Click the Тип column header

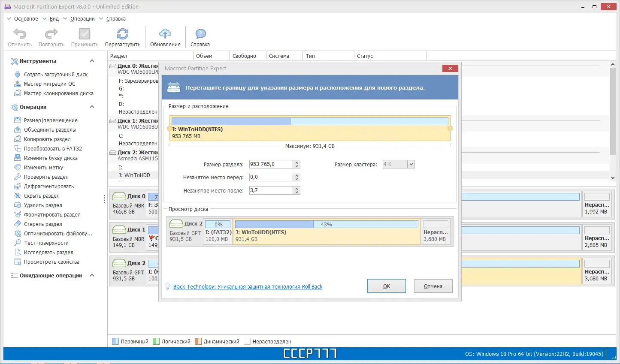(328, 56)
